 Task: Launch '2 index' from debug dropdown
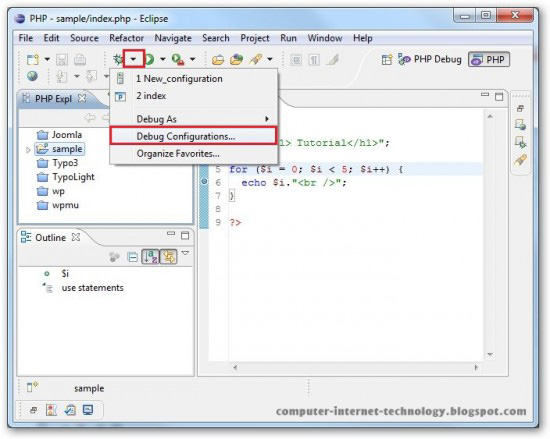pos(194,96)
